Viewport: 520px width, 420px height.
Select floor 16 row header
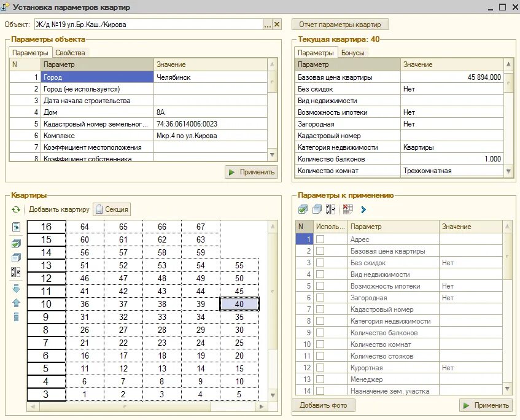pos(46,227)
